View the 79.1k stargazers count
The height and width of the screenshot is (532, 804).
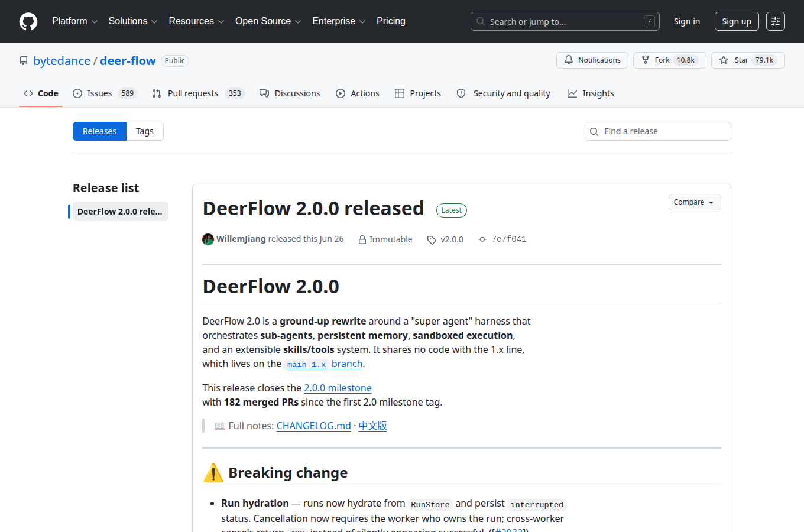pos(764,60)
